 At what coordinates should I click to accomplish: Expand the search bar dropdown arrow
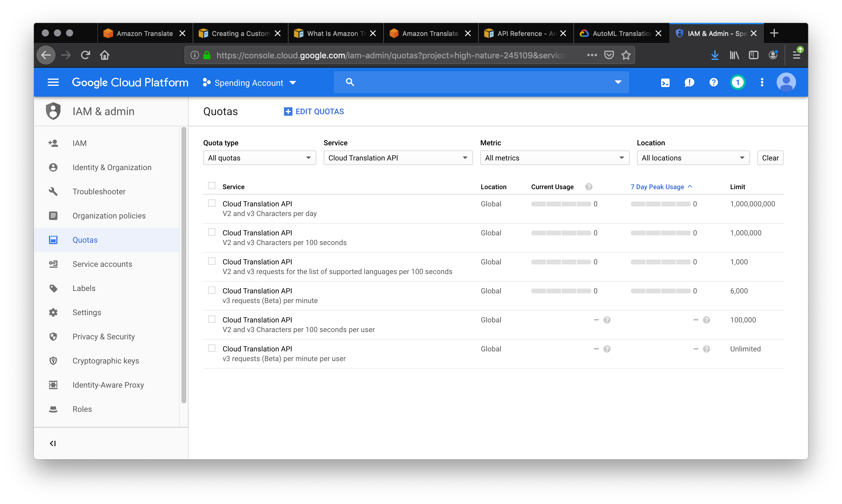tap(618, 82)
